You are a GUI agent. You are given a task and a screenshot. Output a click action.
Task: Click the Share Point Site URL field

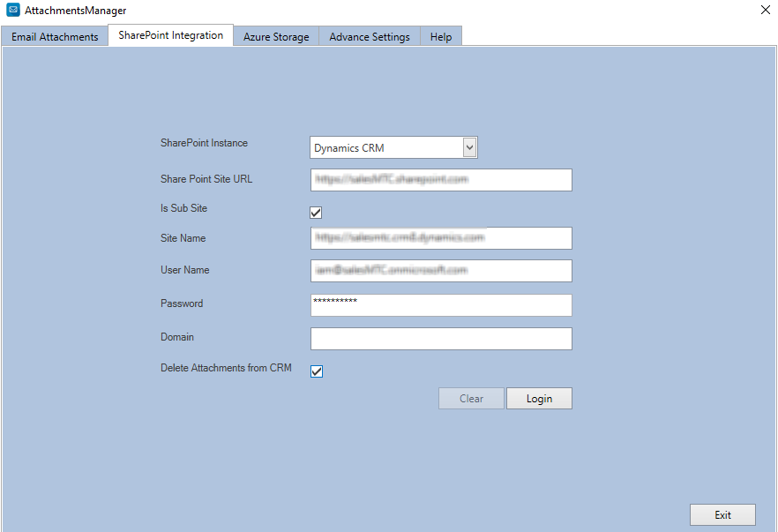pyautogui.click(x=441, y=180)
